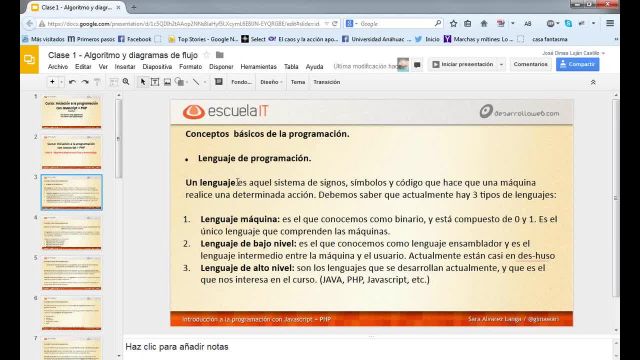Image resolution: width=640 pixels, height=360 pixels.
Task: Open the Facebook bookmark
Action: (135, 39)
